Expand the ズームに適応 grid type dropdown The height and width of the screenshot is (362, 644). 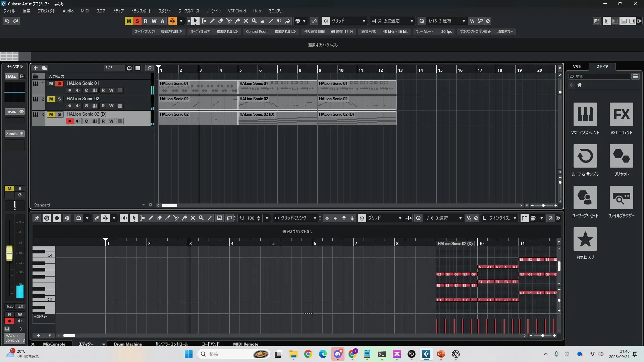point(412,21)
